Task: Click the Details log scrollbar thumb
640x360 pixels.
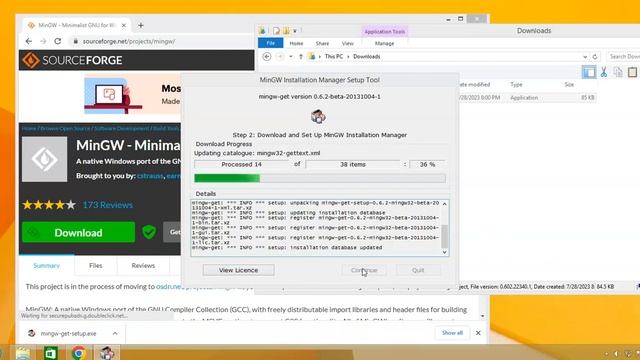Action: tap(444, 236)
